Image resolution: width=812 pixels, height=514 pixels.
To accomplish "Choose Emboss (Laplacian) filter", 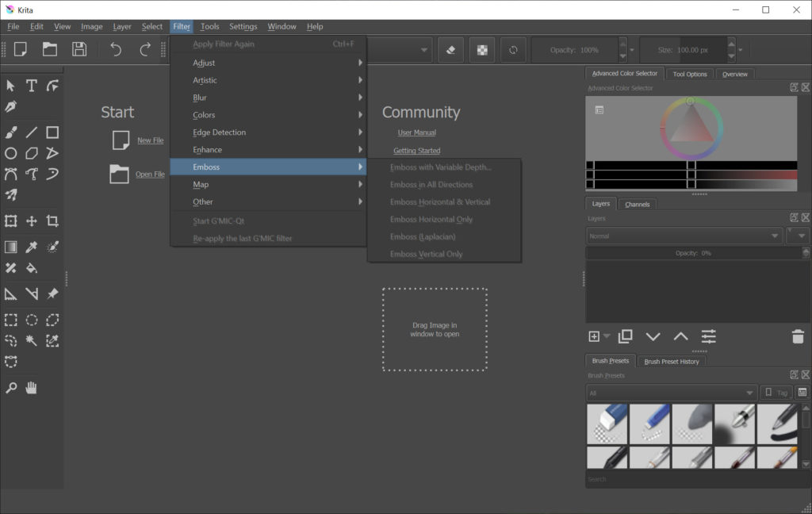I will click(x=444, y=237).
